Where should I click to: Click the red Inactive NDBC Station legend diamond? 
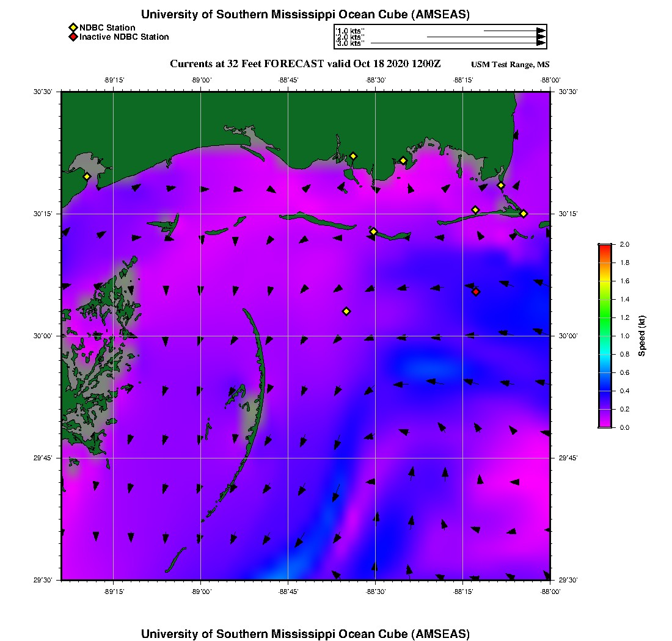[x=73, y=37]
